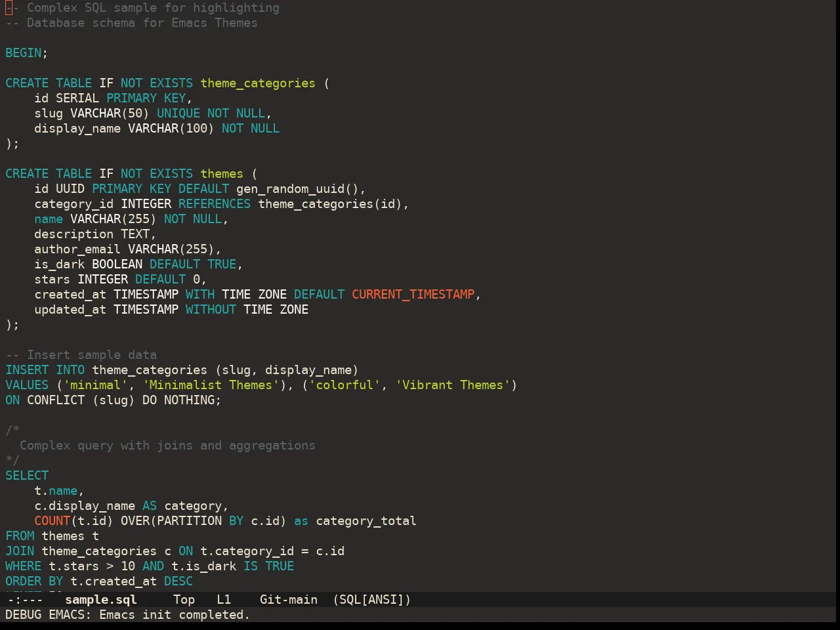Click t.stars in the WHERE clause
This screenshot has width=840, height=630.
74,566
